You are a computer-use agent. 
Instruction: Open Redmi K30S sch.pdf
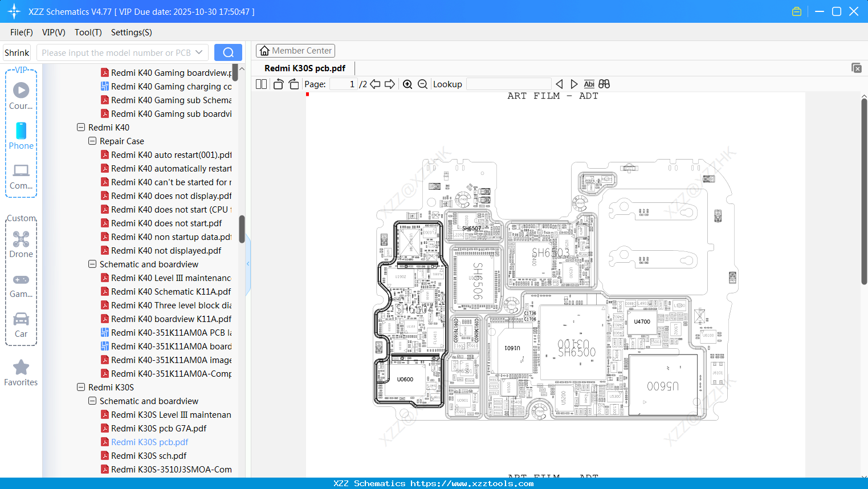144,456
